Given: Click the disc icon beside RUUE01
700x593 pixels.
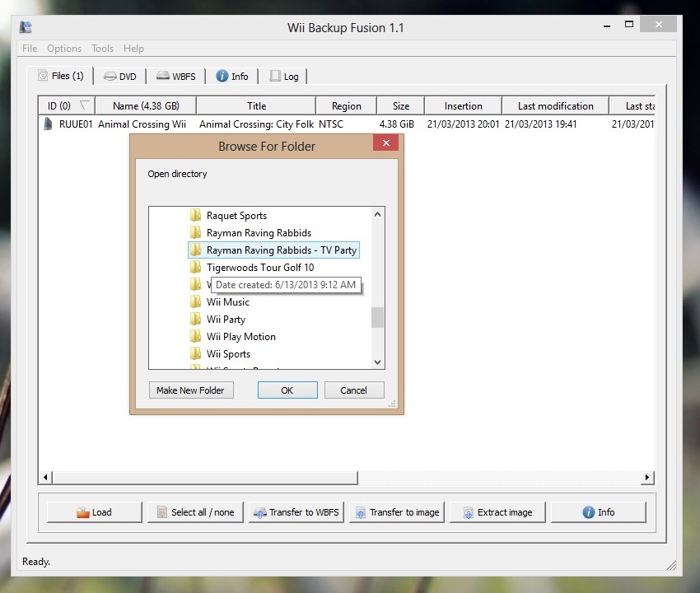Looking at the screenshot, I should click(x=48, y=124).
